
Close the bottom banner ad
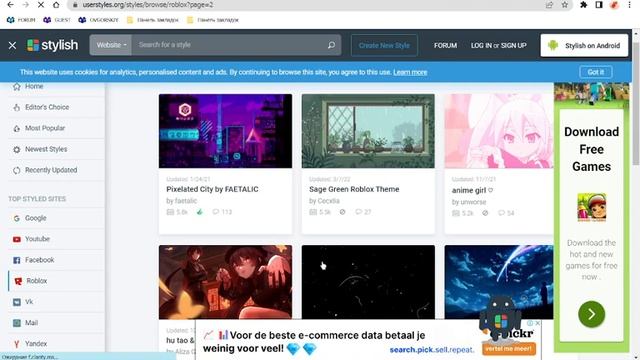[x=538, y=323]
